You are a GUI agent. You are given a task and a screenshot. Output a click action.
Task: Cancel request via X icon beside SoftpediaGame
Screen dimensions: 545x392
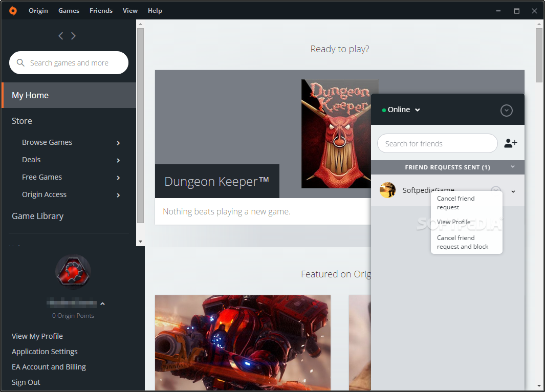pos(496,190)
